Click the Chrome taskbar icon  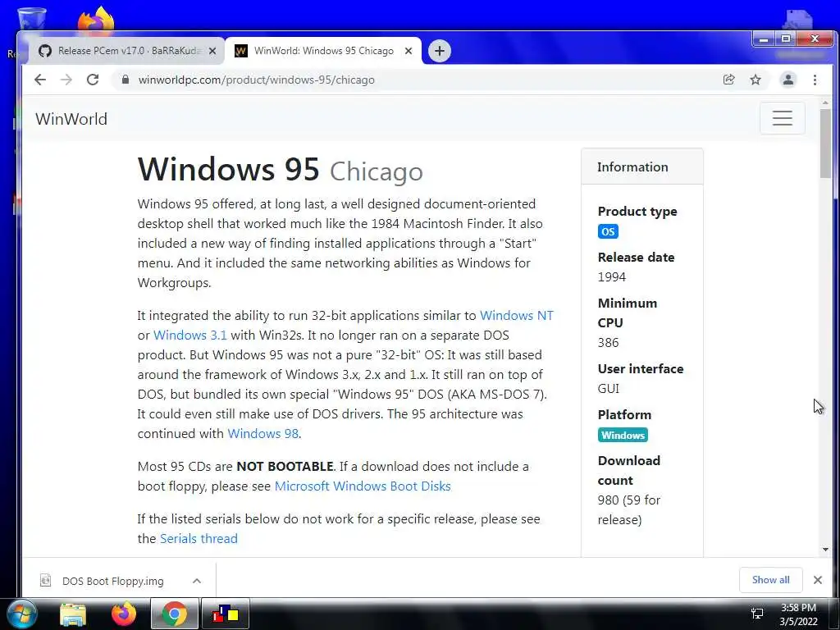click(174, 614)
